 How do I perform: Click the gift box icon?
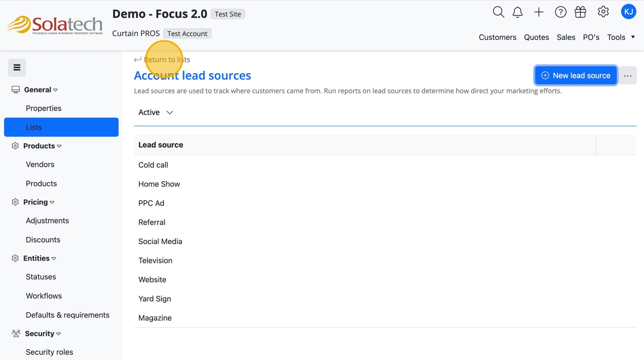(x=580, y=12)
